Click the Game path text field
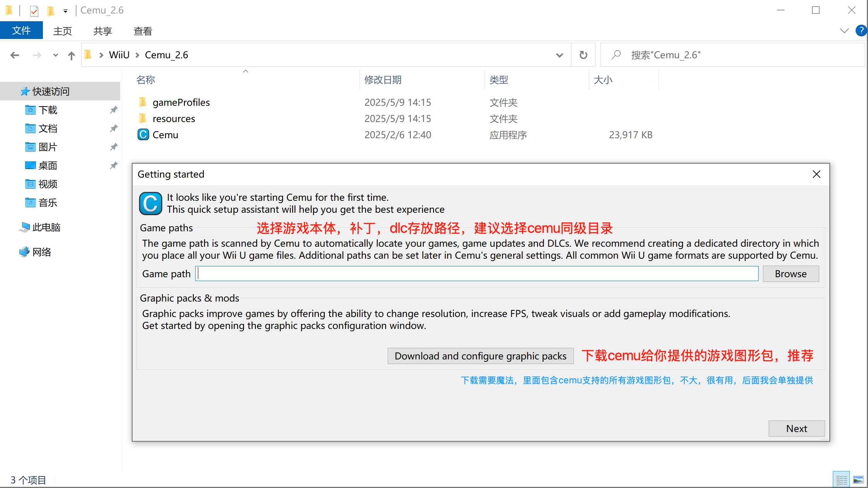The height and width of the screenshot is (488, 868). click(x=477, y=274)
